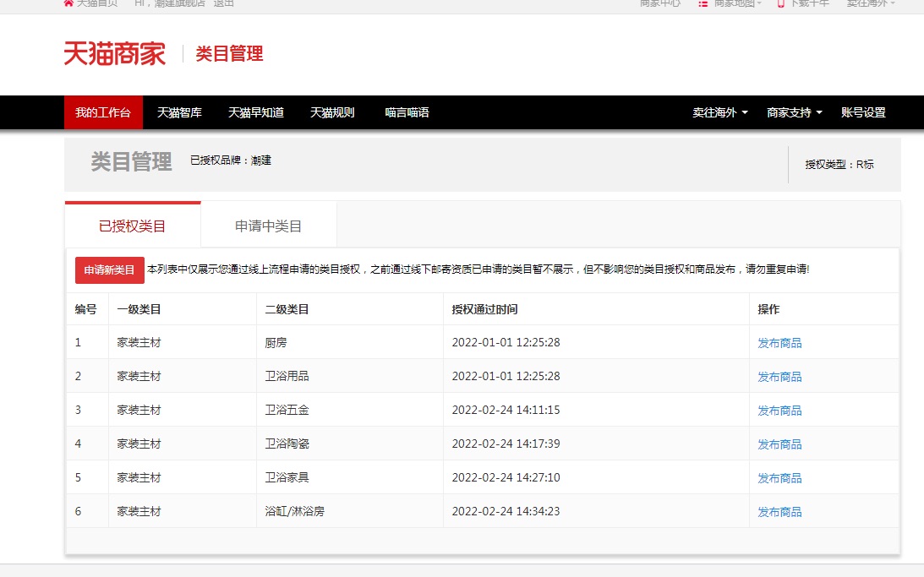Click 发布商品 for the 卫浴用品 row

pyautogui.click(x=779, y=376)
